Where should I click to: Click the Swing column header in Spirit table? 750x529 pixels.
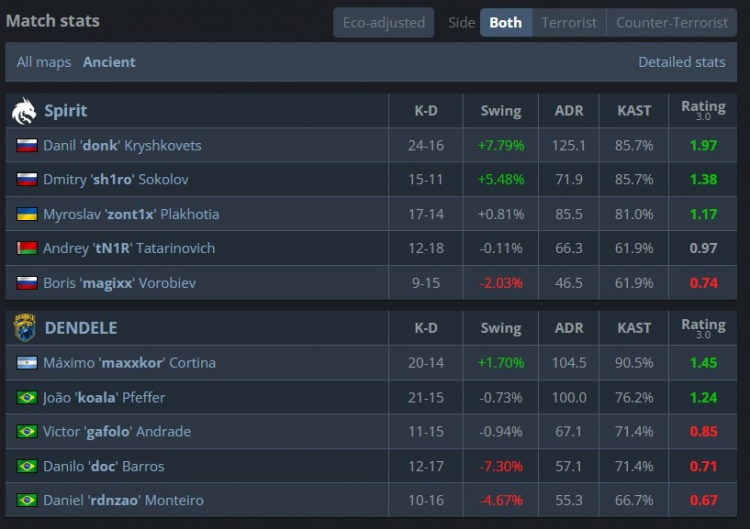tap(501, 111)
